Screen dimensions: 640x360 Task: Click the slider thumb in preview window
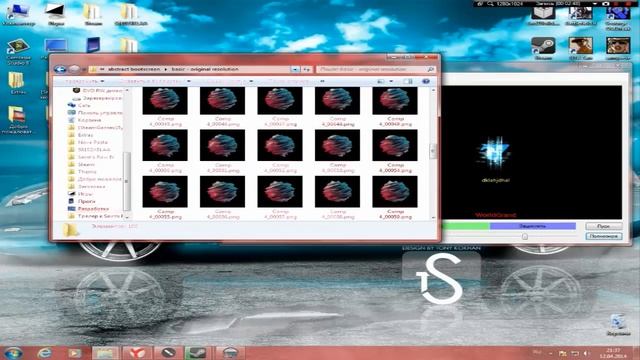(524, 236)
